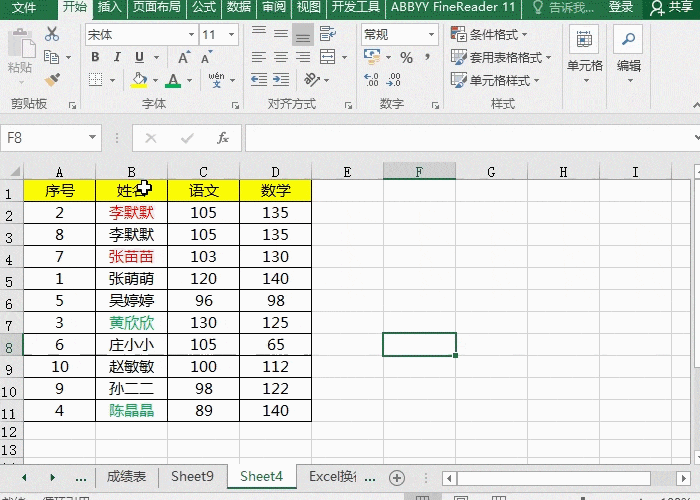Switch to the 插入 ribbon tab

pyautogui.click(x=110, y=7)
